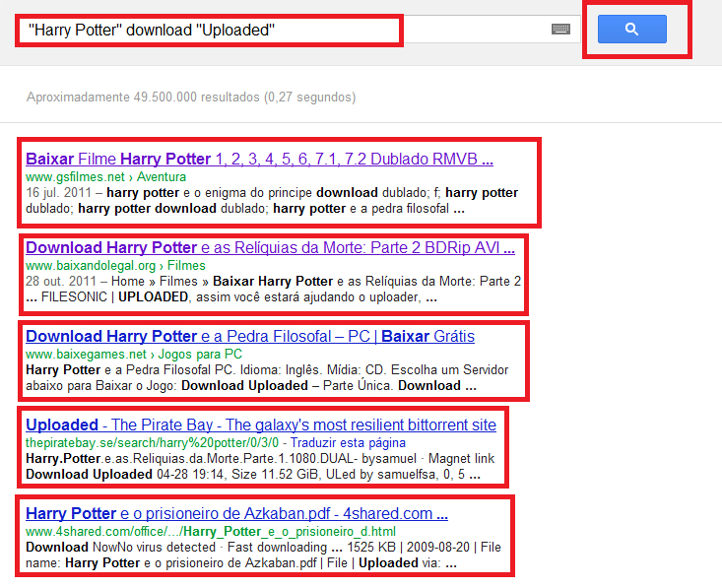Click the blue magnifier search button
This screenshot has width=722, height=588.
pyautogui.click(x=631, y=29)
